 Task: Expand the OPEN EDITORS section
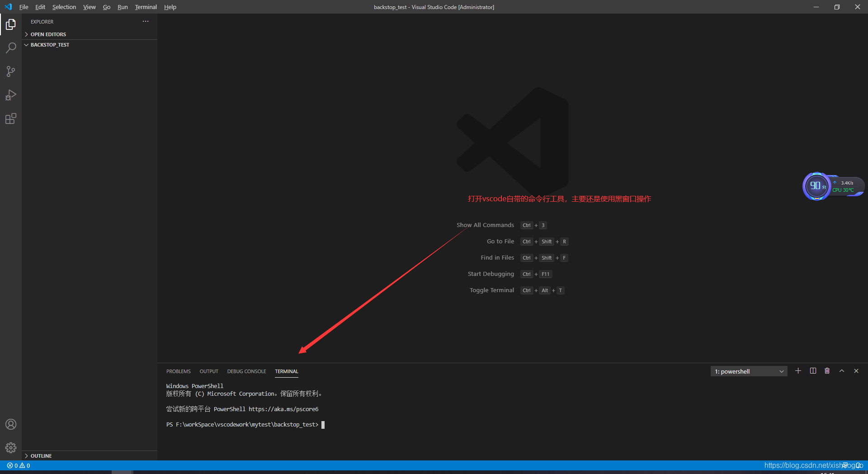(x=90, y=34)
